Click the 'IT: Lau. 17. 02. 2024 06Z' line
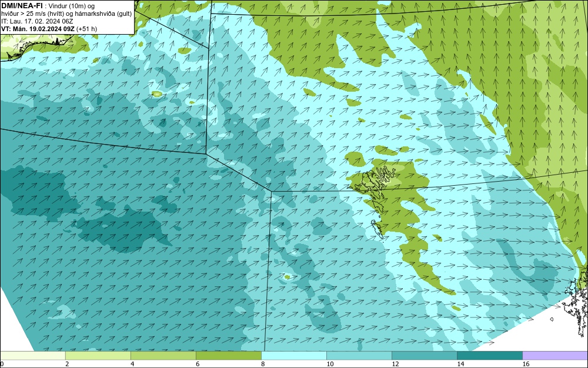The image size is (588, 368). click(x=37, y=21)
